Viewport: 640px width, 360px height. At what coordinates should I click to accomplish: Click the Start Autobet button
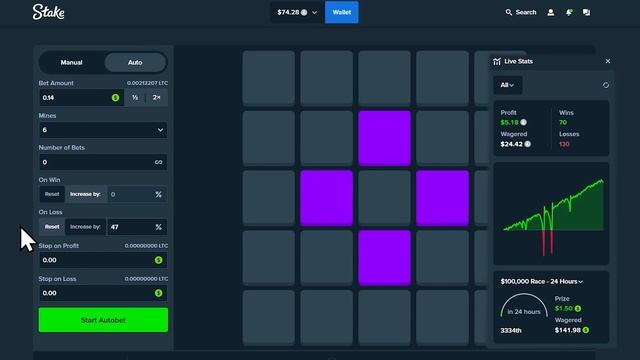tap(103, 320)
